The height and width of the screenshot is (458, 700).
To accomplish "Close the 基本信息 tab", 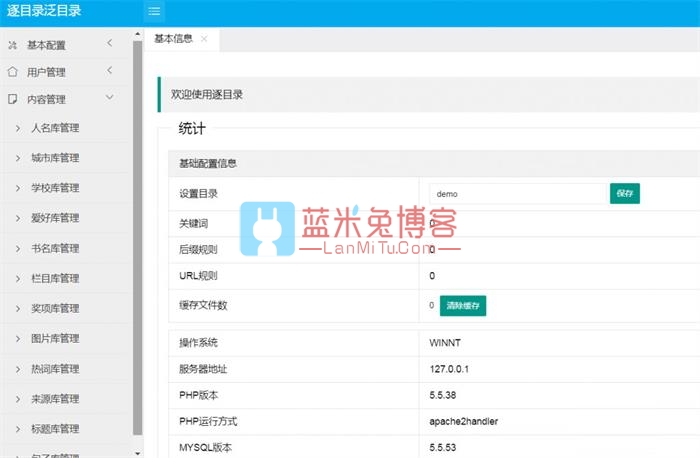I will click(x=204, y=39).
